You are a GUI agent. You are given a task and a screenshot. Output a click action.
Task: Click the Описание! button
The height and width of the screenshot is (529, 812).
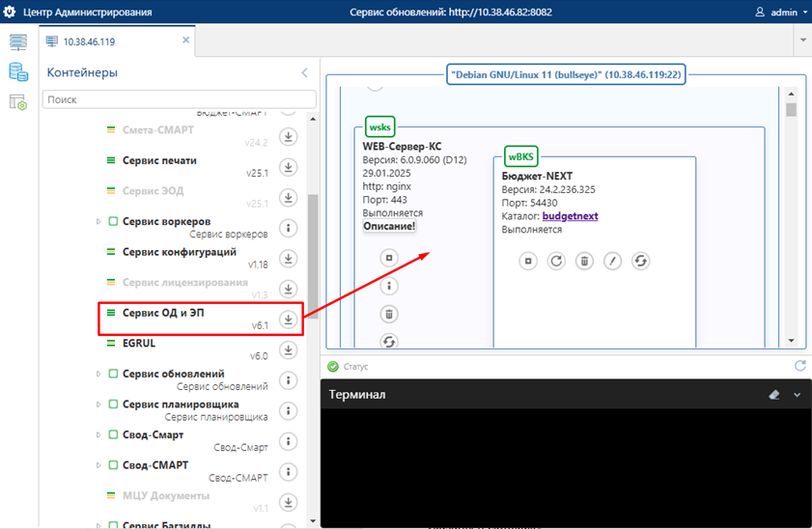coord(389,226)
